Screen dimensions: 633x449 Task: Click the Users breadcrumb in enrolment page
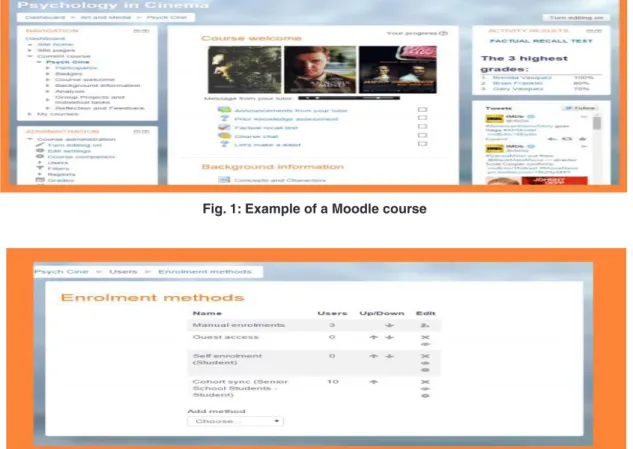(123, 272)
